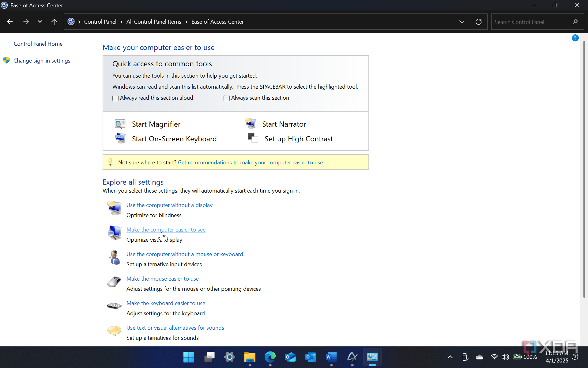Click the Start Narrator icon

point(251,124)
